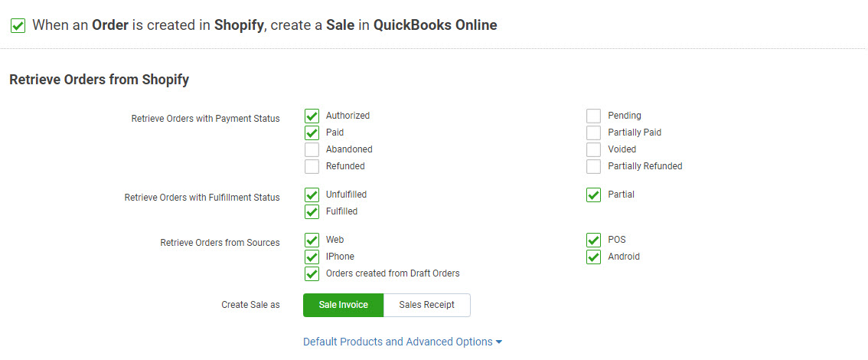Check the Pending payment status box
Viewport: 868px width, 360px height.
pyautogui.click(x=593, y=116)
